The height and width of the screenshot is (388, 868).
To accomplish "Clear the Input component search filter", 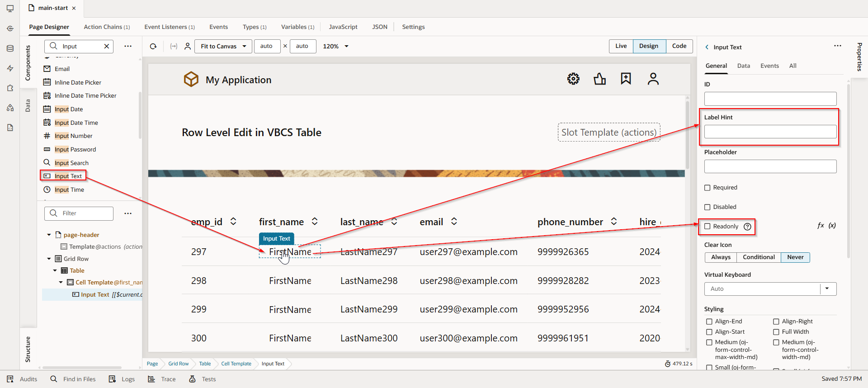I will click(x=107, y=47).
